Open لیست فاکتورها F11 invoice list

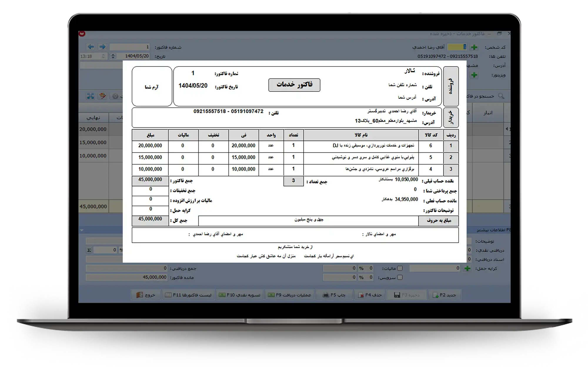(x=188, y=295)
